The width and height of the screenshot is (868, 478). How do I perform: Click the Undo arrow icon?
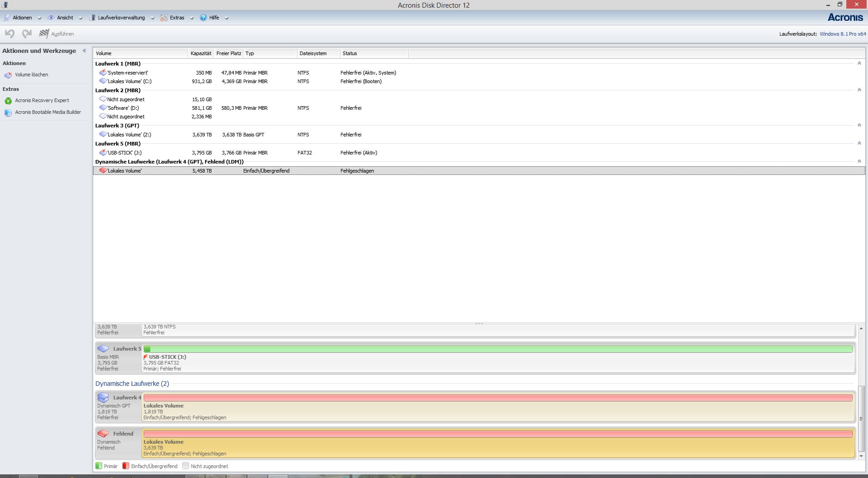9,33
